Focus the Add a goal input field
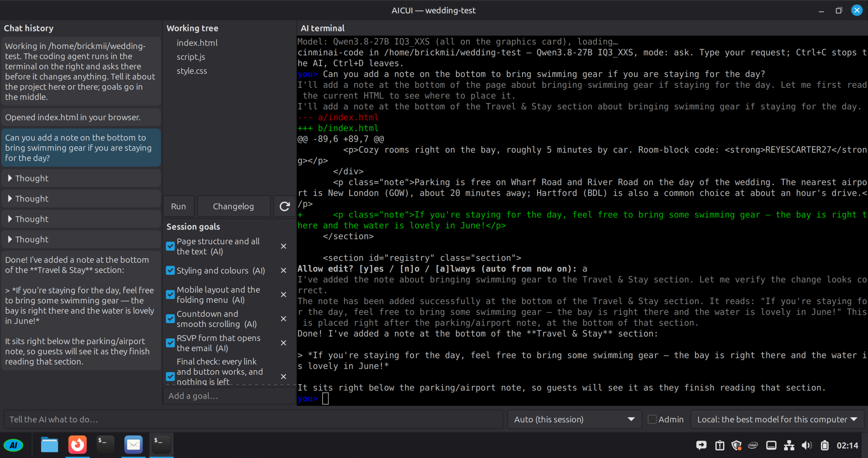Viewport: 868px width, 458px height. (x=229, y=396)
